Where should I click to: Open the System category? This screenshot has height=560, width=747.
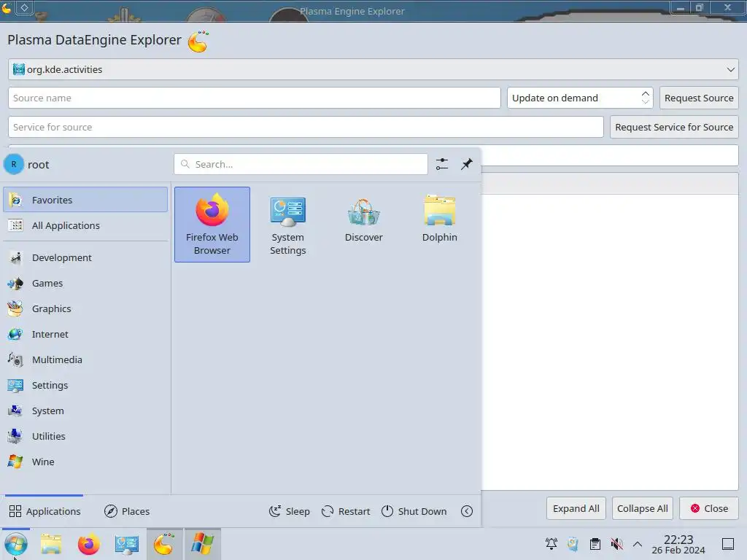(x=85, y=411)
